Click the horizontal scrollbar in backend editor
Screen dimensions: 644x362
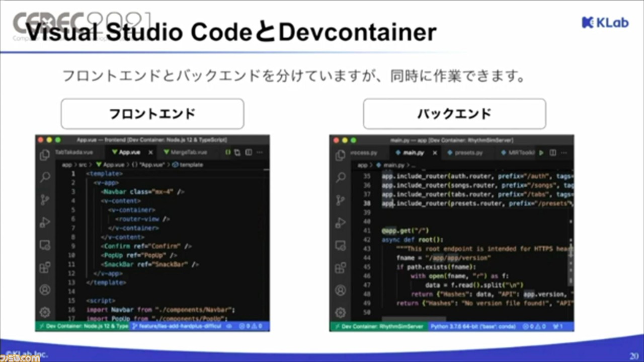[414, 319]
